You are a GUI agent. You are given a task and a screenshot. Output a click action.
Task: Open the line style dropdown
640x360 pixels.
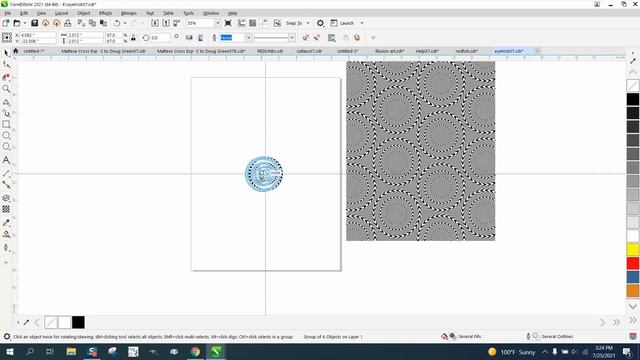point(292,38)
